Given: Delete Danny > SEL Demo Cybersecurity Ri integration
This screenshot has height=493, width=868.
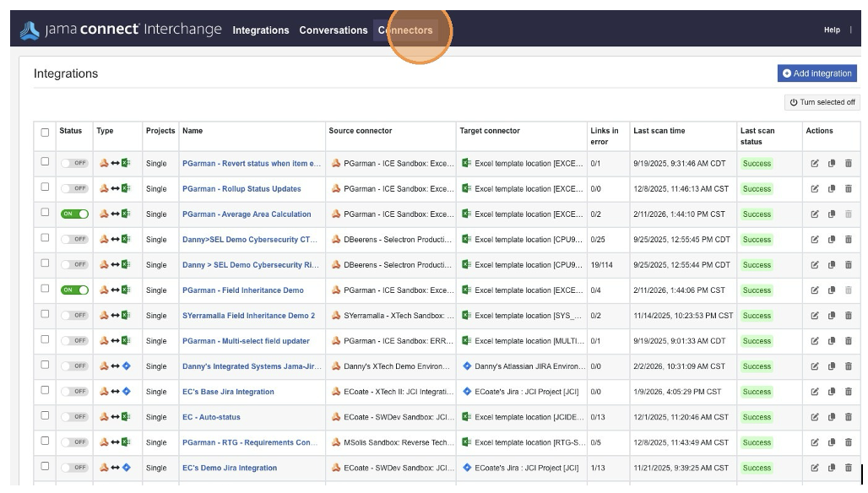Looking at the screenshot, I should coord(848,265).
